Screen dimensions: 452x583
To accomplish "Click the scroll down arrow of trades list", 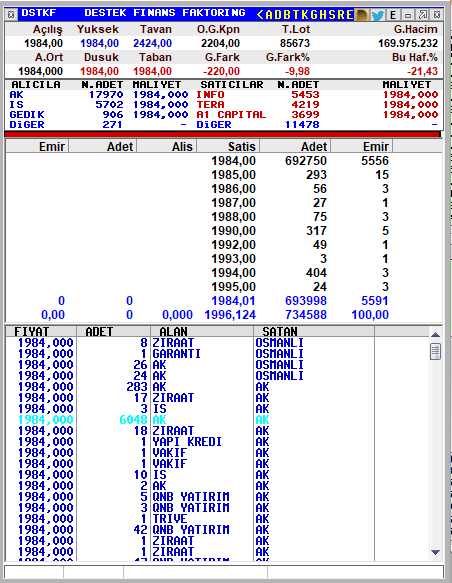I will pyautogui.click(x=435, y=553).
